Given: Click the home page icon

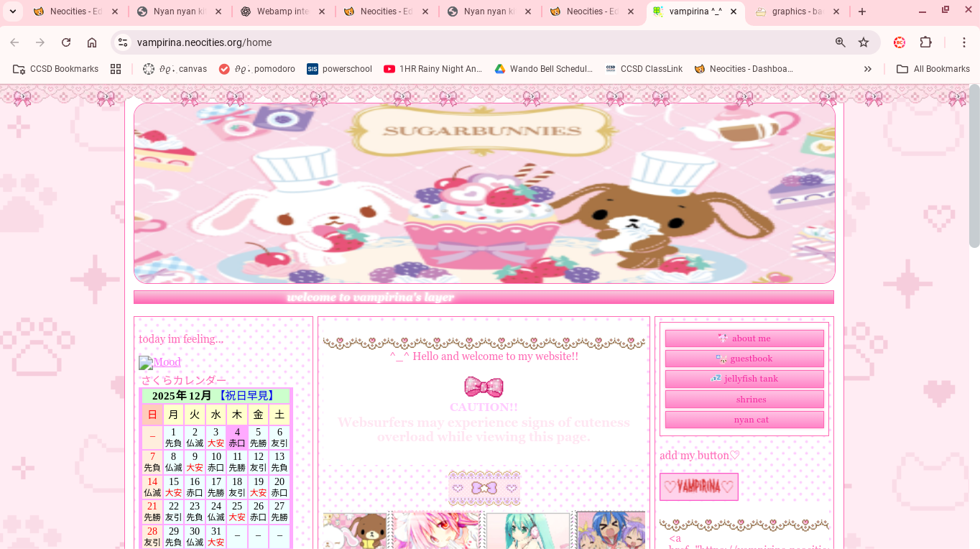Looking at the screenshot, I should 92,42.
